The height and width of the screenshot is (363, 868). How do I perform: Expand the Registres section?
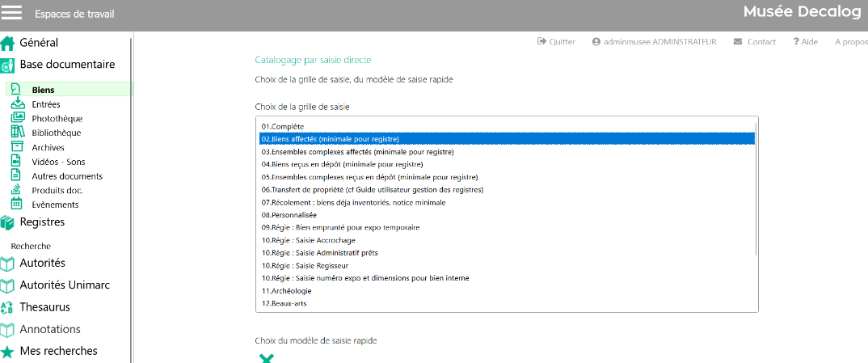tap(42, 222)
